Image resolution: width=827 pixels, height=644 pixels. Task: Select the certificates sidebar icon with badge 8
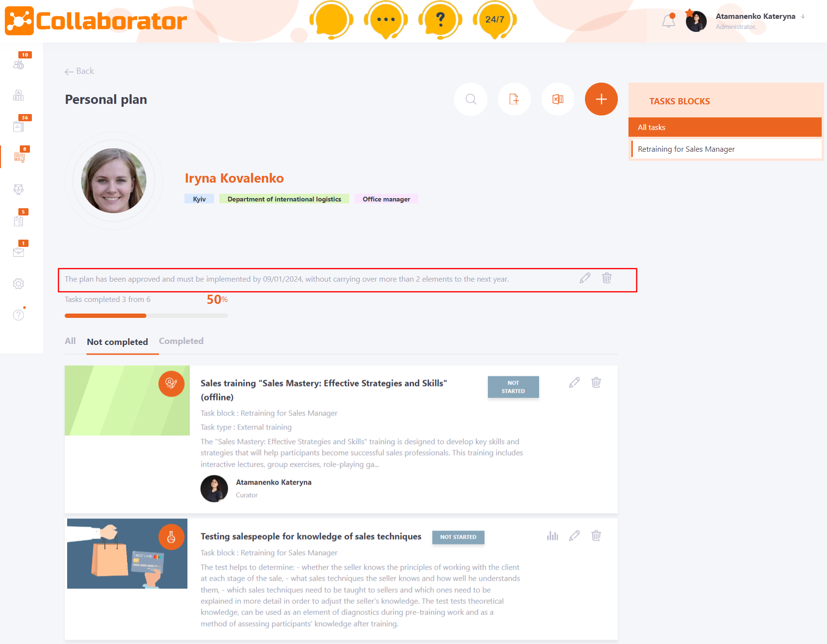click(x=18, y=157)
